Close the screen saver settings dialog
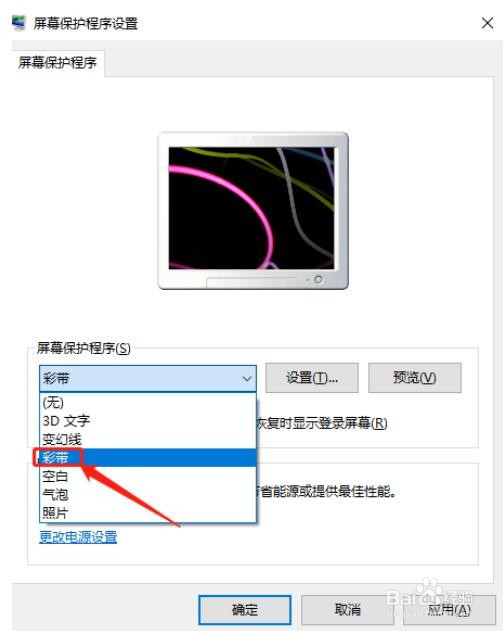503x631 pixels. pyautogui.click(x=487, y=23)
